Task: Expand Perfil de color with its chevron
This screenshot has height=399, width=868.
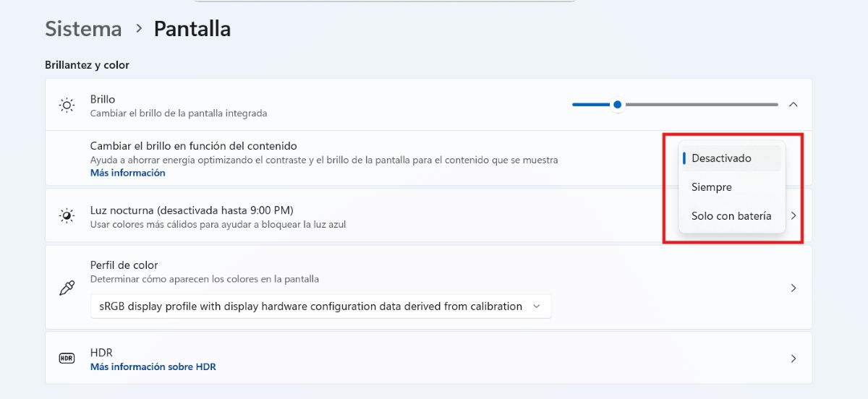Action: pyautogui.click(x=793, y=288)
